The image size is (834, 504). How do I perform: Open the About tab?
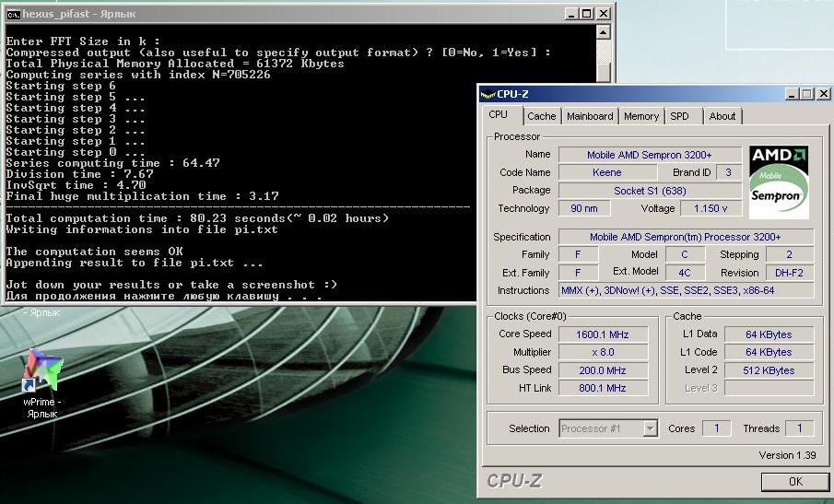tap(722, 116)
